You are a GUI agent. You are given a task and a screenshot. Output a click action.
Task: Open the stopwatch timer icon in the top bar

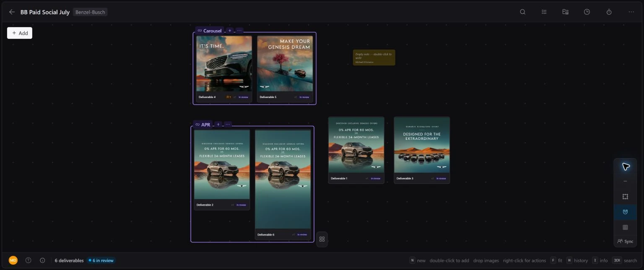pos(609,12)
